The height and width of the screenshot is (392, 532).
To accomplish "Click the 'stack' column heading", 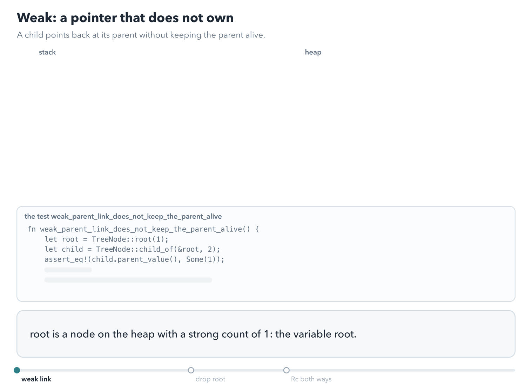I will 47,52.
